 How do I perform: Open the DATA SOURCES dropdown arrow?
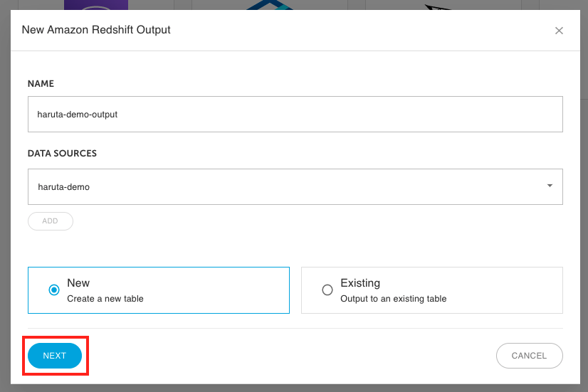click(550, 186)
